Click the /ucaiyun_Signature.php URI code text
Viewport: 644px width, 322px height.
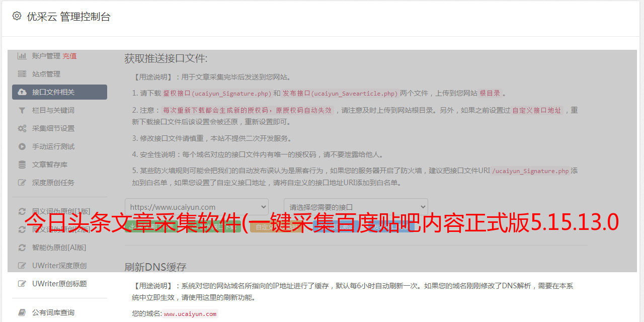(530, 171)
